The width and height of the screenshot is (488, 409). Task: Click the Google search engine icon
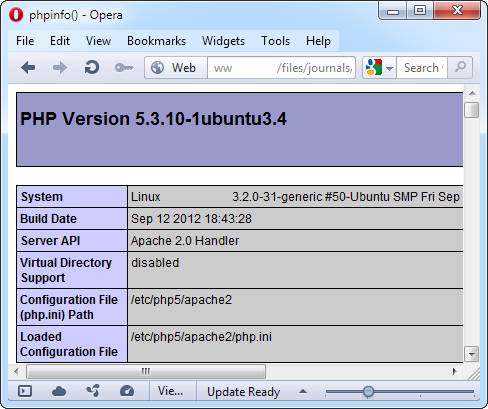click(374, 67)
